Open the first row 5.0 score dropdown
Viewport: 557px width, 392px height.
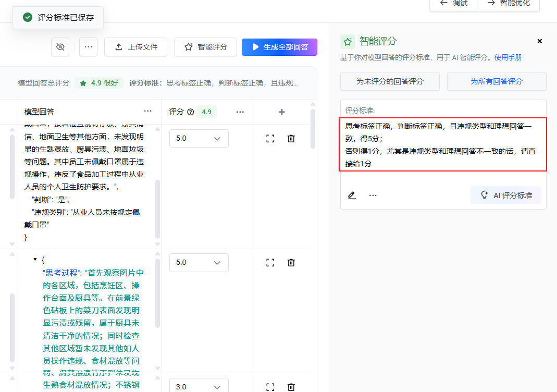(x=199, y=139)
